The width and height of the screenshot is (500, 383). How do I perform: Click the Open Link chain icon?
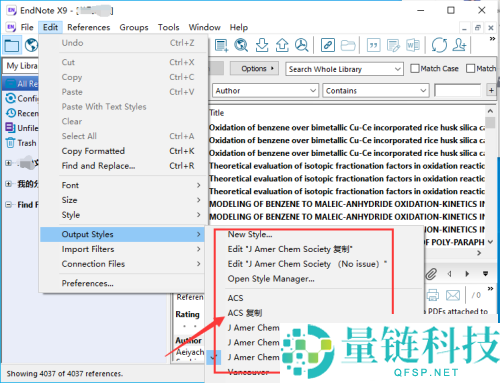[x=328, y=45]
